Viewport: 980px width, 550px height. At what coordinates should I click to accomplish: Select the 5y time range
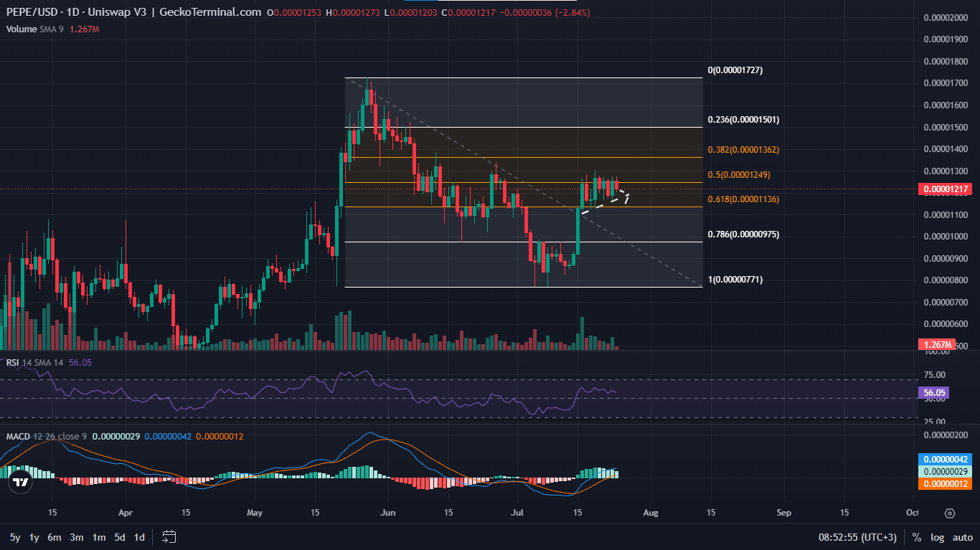pyautogui.click(x=15, y=537)
